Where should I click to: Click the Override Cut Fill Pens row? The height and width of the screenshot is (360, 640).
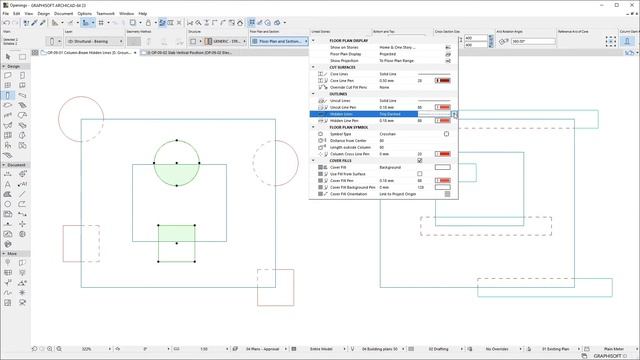384,87
